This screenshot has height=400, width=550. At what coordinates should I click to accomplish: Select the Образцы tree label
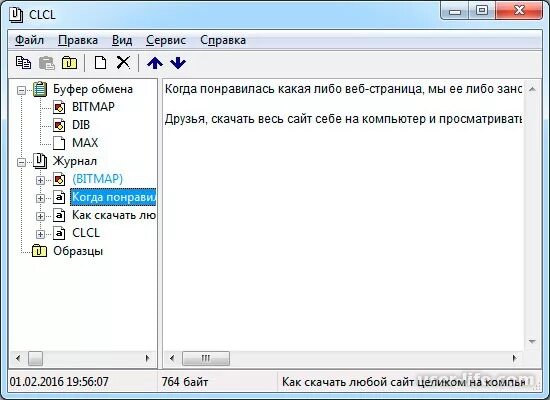pos(78,251)
